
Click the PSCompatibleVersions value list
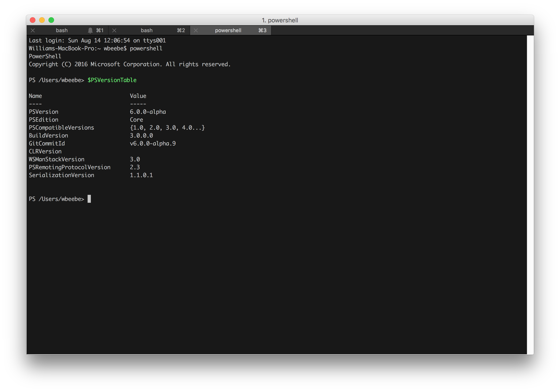click(167, 128)
